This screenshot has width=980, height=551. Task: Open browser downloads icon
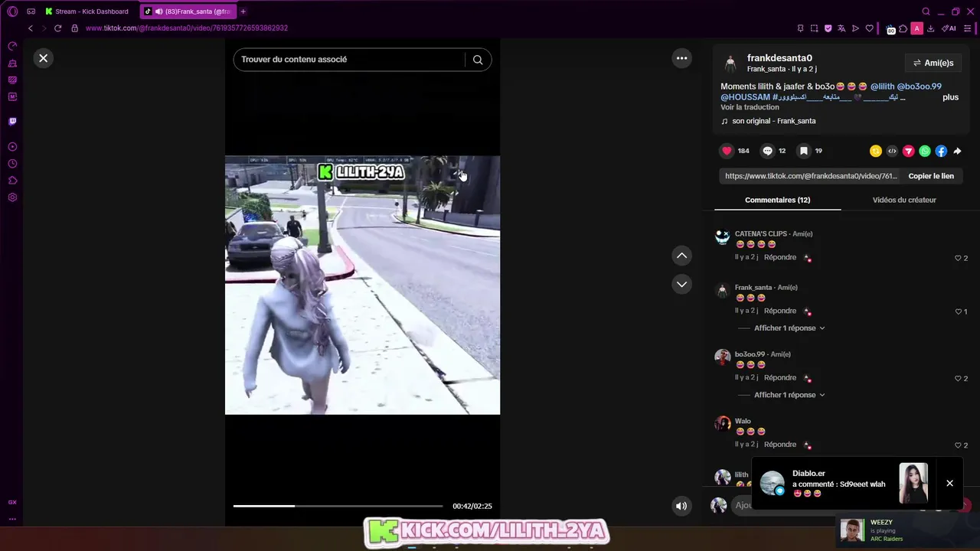[930, 28]
